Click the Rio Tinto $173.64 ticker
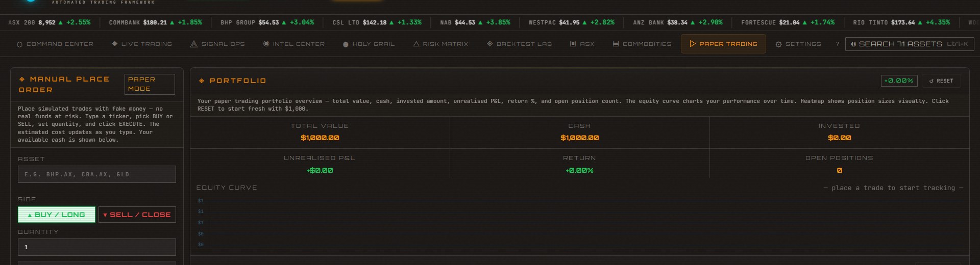The image size is (980, 265). (902, 22)
